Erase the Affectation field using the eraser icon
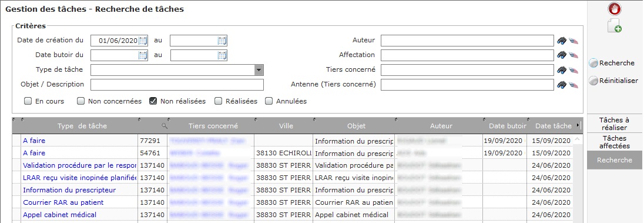 (x=573, y=55)
